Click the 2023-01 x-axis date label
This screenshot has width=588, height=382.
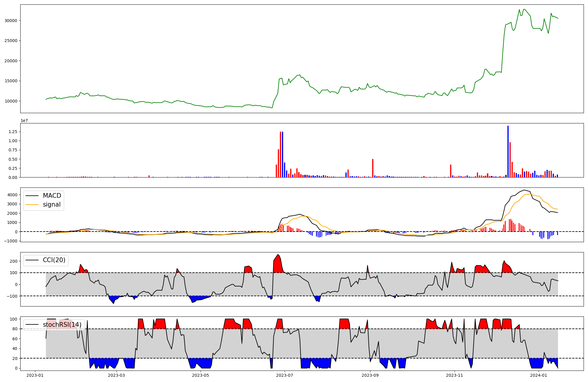35,375
